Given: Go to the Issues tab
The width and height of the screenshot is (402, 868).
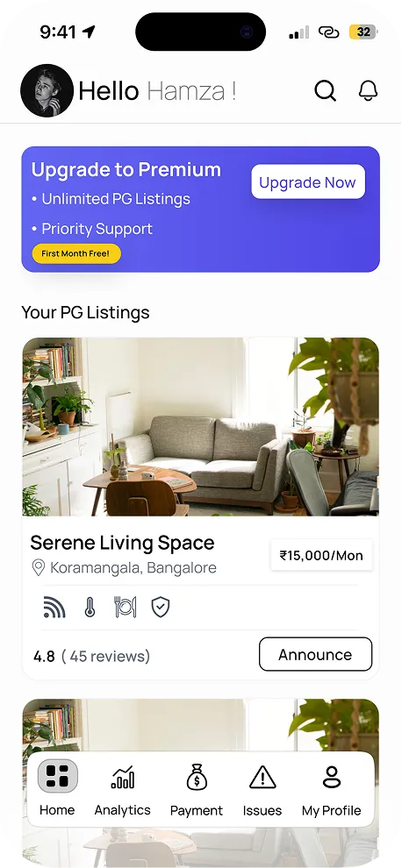Looking at the screenshot, I should [x=262, y=790].
